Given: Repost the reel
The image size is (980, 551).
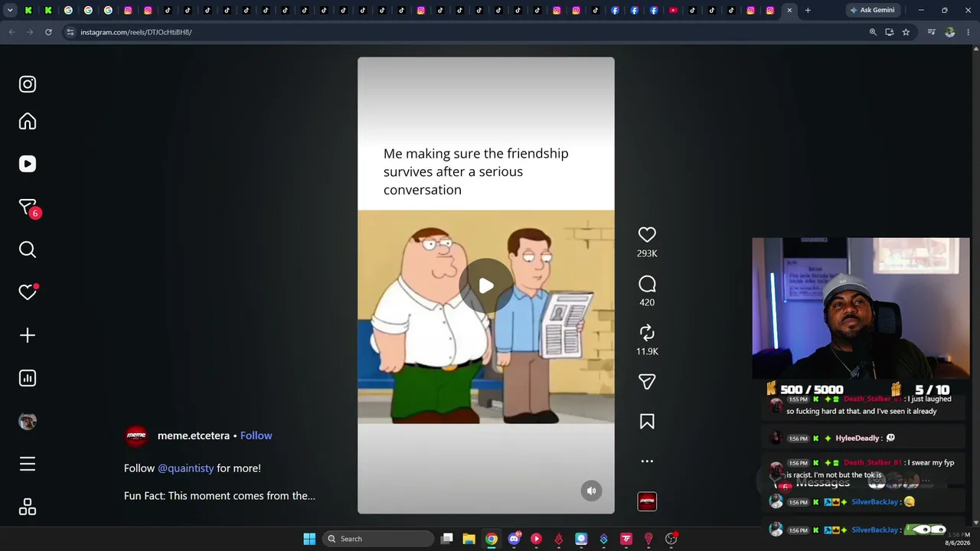Looking at the screenshot, I should (x=647, y=333).
